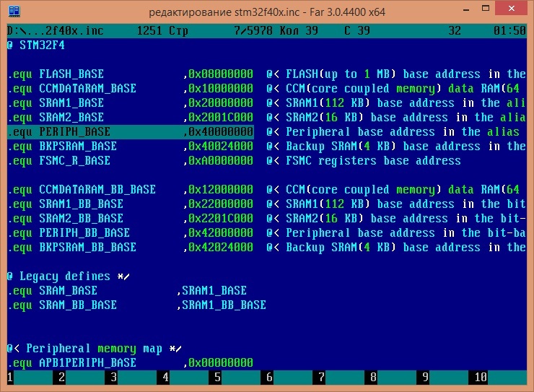This screenshot has width=534, height=392.
Task: Click the SRAM_BB_BASE symbol name
Action: pyautogui.click(x=78, y=305)
